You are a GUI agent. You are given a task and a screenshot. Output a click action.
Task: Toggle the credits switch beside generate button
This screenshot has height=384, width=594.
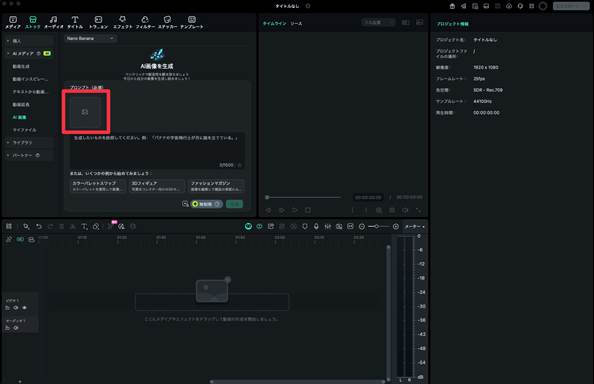[206, 204]
